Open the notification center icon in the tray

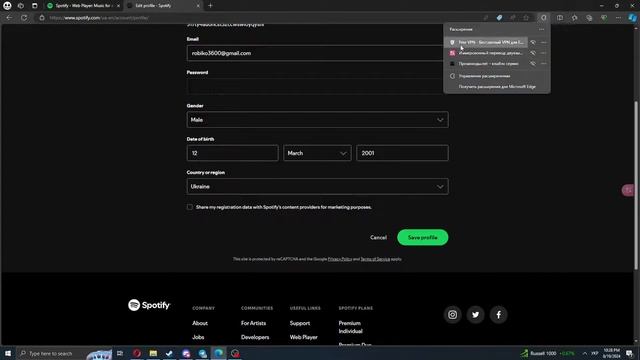(629, 353)
